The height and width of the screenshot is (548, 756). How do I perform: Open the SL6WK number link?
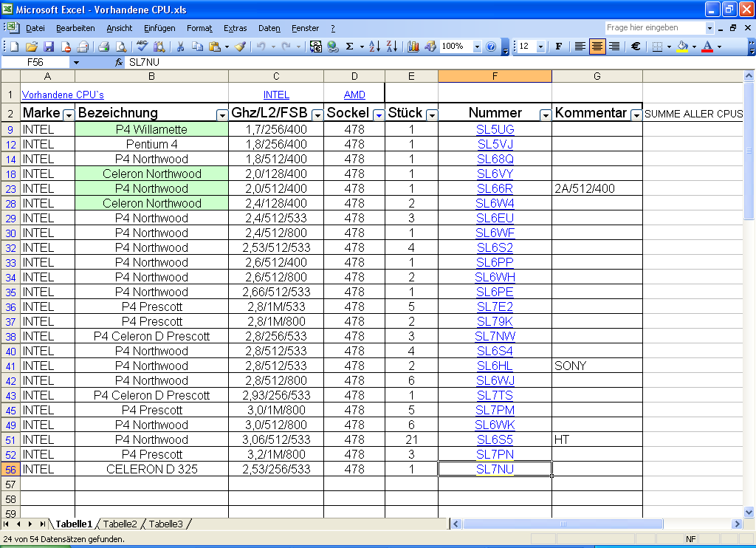495,425
